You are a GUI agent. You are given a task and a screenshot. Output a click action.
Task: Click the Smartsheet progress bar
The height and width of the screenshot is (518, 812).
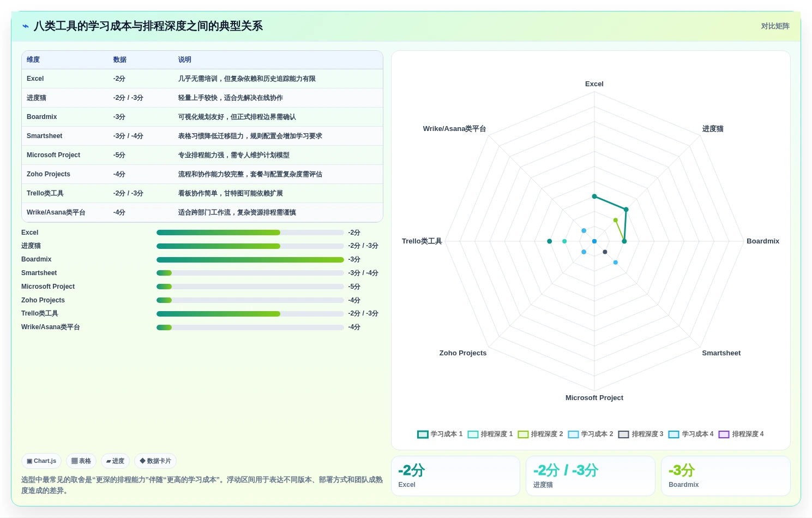tap(250, 273)
